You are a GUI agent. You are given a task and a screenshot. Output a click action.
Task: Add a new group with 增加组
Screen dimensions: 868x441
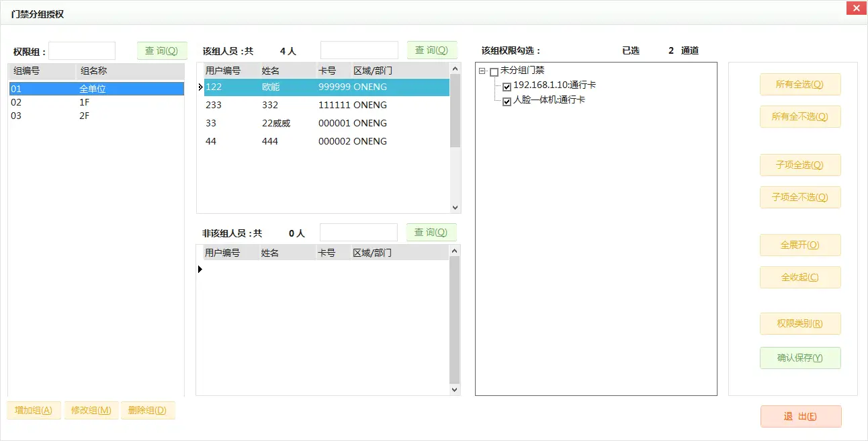tap(33, 410)
